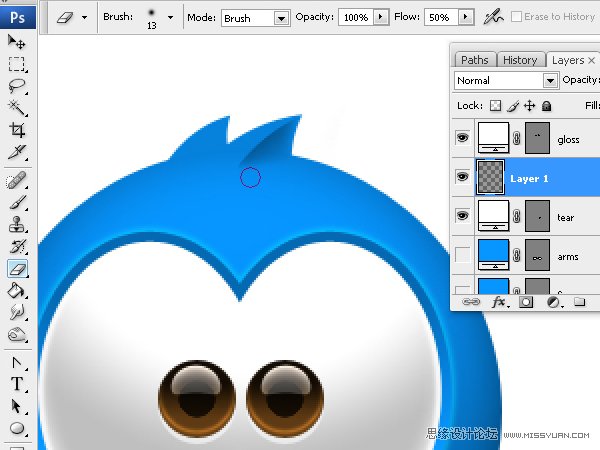
Task: Switch to the Paths tab
Action: (x=475, y=60)
